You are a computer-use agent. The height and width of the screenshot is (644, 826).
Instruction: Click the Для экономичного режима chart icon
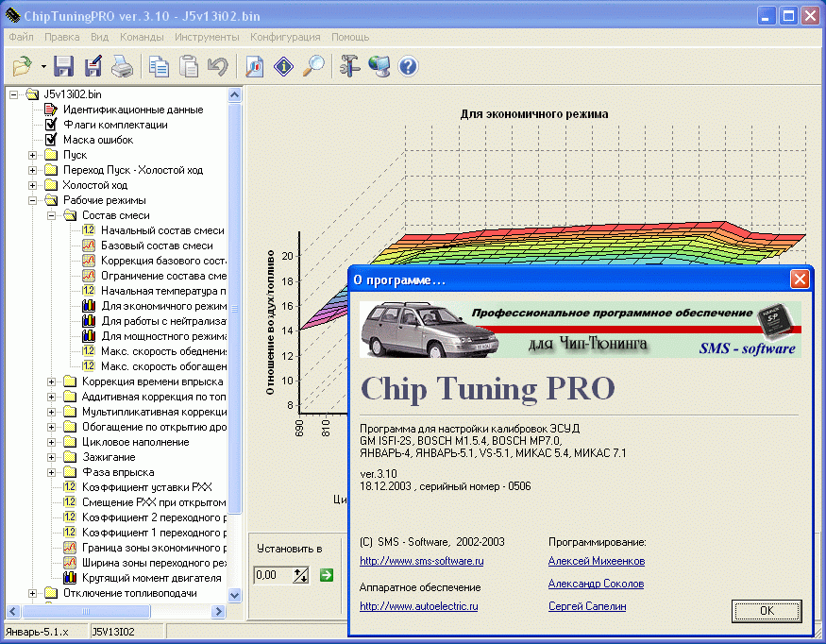pyautogui.click(x=89, y=306)
